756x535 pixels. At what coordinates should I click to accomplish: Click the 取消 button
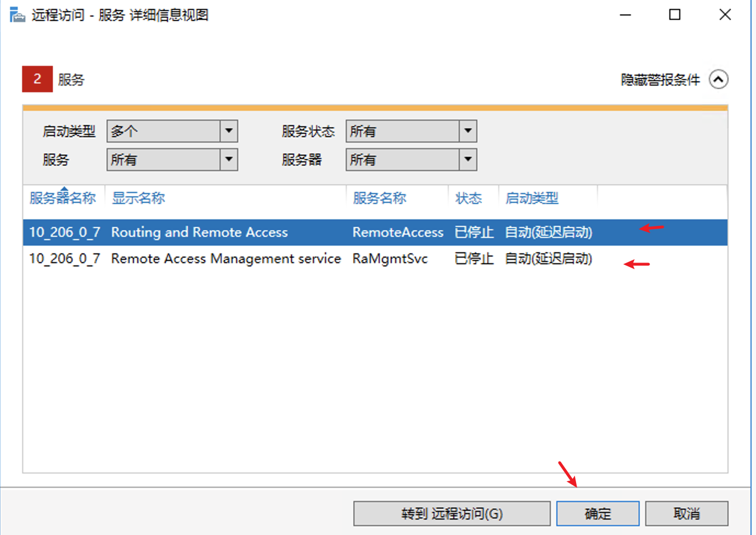coord(686,513)
